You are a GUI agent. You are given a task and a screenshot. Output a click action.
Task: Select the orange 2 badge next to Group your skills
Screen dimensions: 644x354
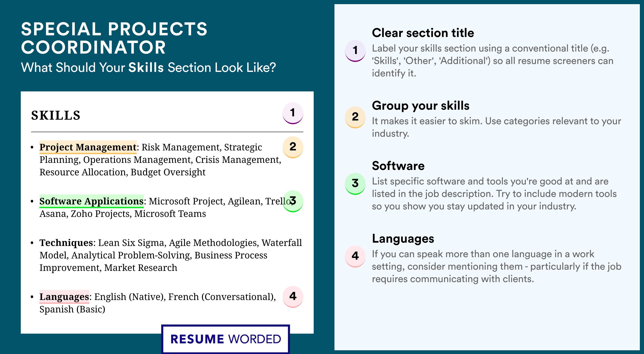pos(355,117)
